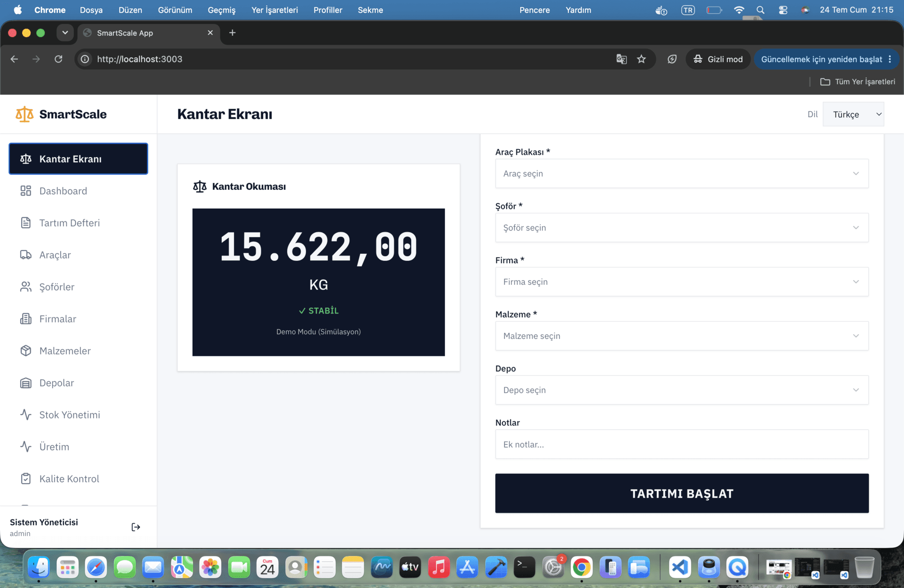Click the Depolar warehouse icon

[x=26, y=383]
